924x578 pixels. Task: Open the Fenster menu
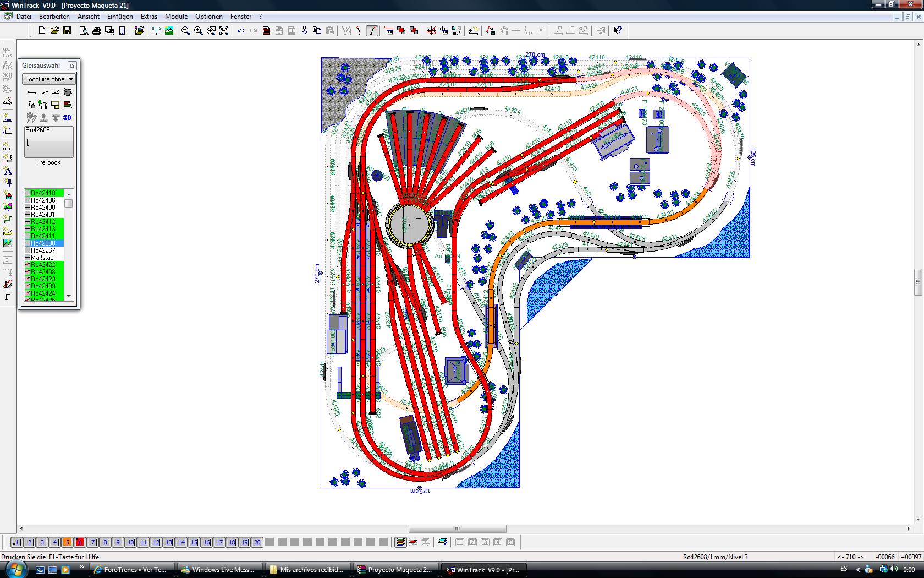click(x=241, y=17)
